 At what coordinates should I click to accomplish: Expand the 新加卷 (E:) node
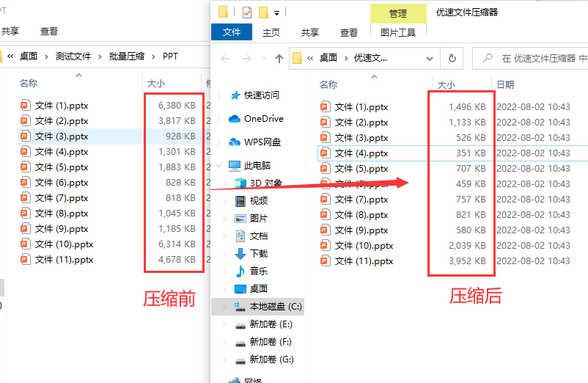pos(224,324)
